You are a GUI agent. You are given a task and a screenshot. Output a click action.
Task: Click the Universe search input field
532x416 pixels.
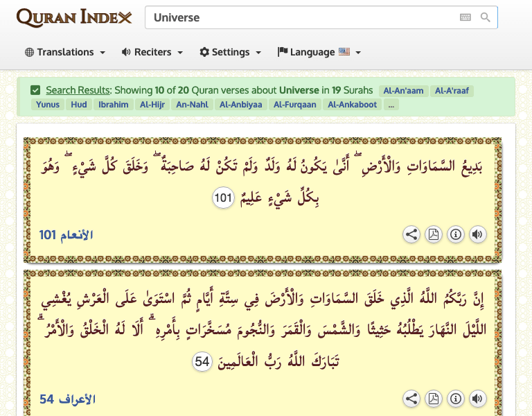(x=298, y=17)
